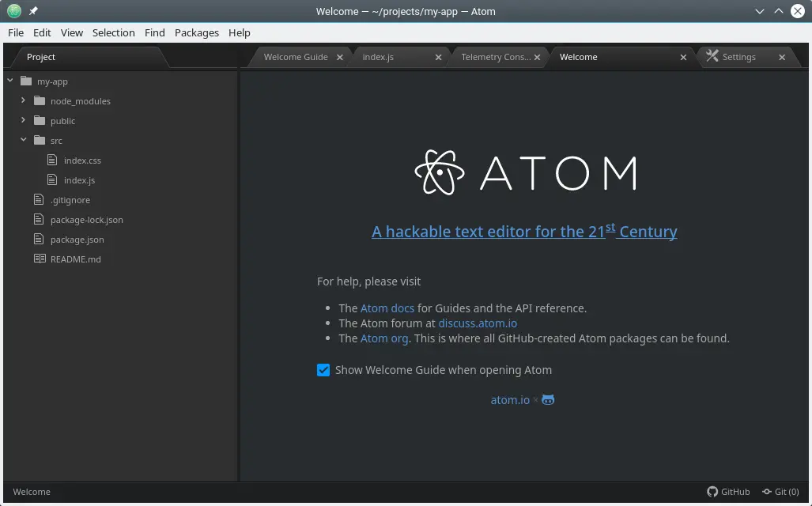Image resolution: width=812 pixels, height=506 pixels.
Task: Open the Find menu
Action: [x=155, y=32]
